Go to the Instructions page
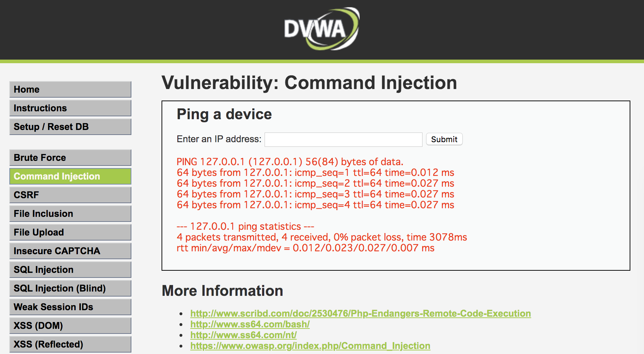644x354 pixels. (70, 108)
